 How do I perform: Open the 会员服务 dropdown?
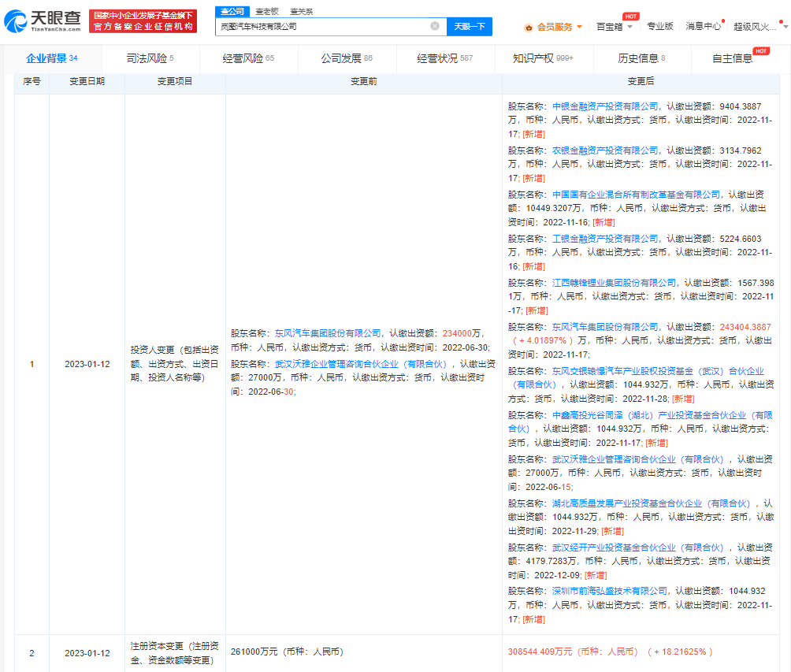559,27
